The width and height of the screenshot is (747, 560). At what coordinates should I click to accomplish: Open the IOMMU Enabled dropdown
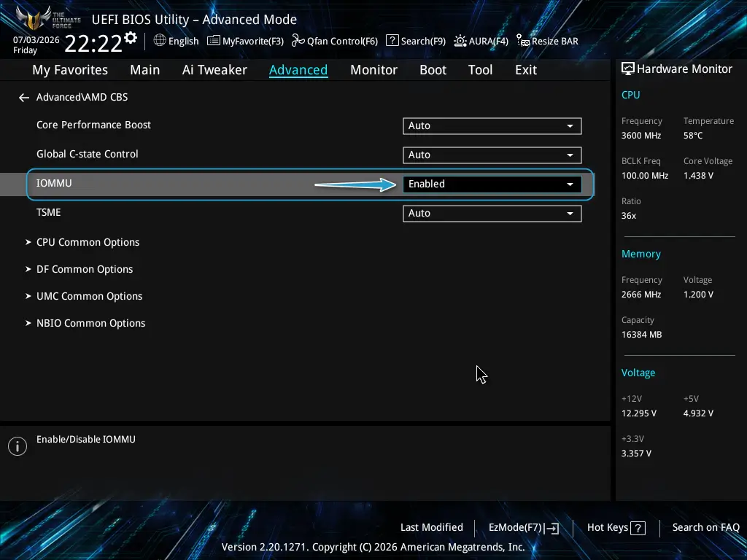tap(492, 184)
